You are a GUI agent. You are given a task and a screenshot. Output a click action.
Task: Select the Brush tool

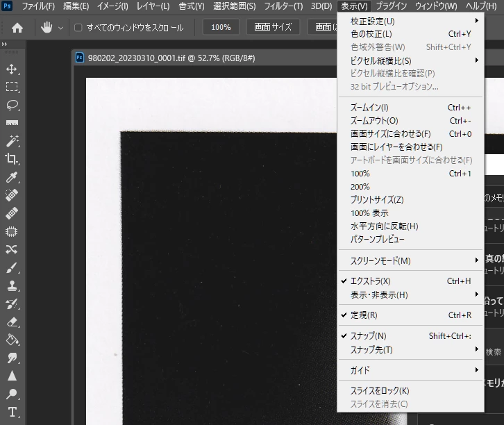pos(12,267)
